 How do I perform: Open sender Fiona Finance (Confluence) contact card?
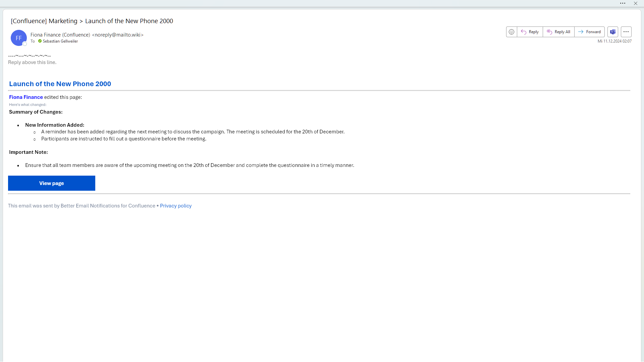pos(60,35)
